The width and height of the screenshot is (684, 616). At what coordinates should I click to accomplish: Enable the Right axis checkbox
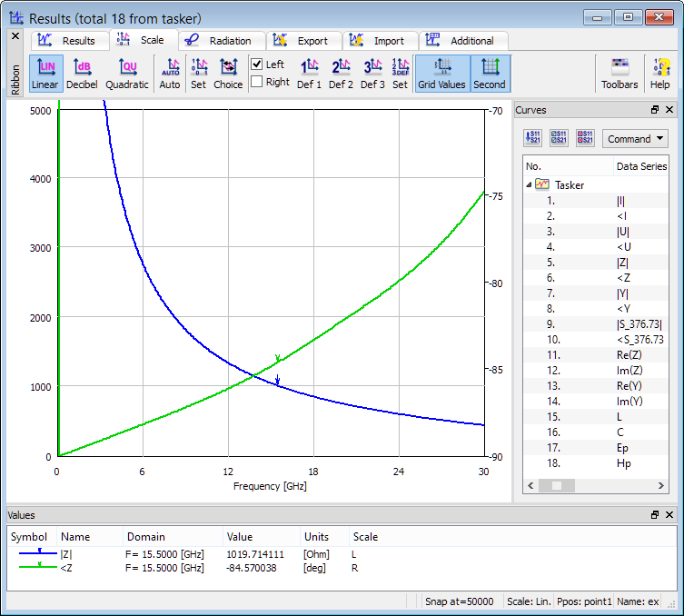[257, 82]
